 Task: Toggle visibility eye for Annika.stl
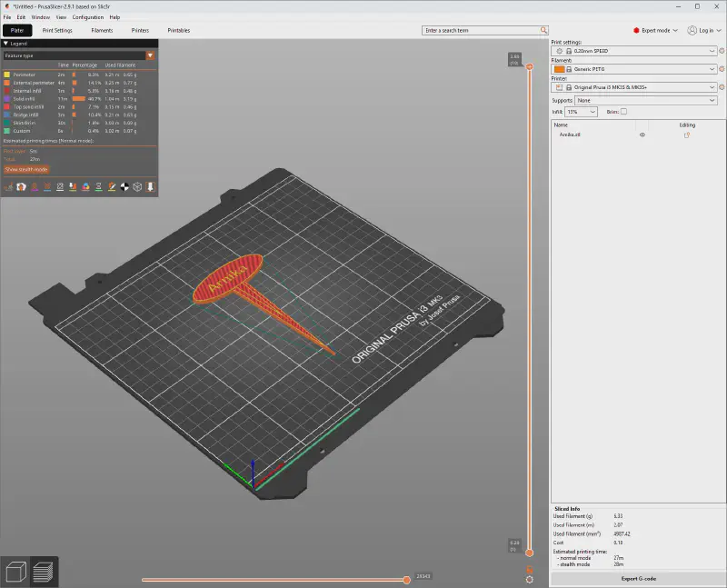(x=642, y=135)
